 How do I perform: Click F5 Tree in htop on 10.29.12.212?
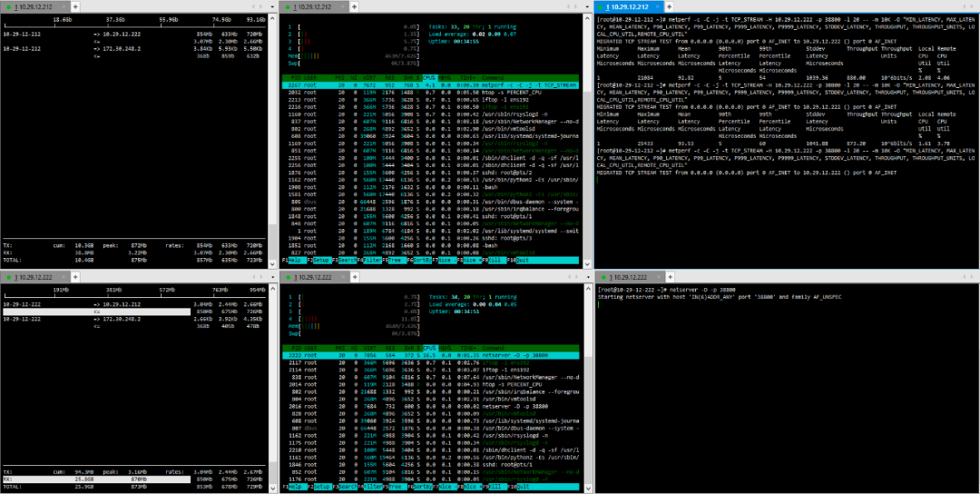tap(395, 260)
